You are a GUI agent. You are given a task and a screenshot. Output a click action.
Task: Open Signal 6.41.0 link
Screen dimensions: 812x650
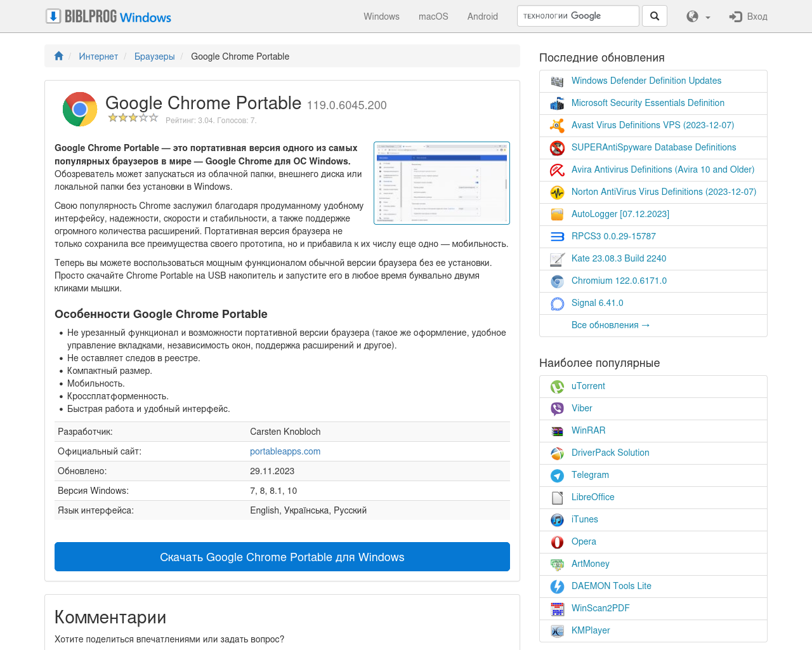[x=598, y=303]
